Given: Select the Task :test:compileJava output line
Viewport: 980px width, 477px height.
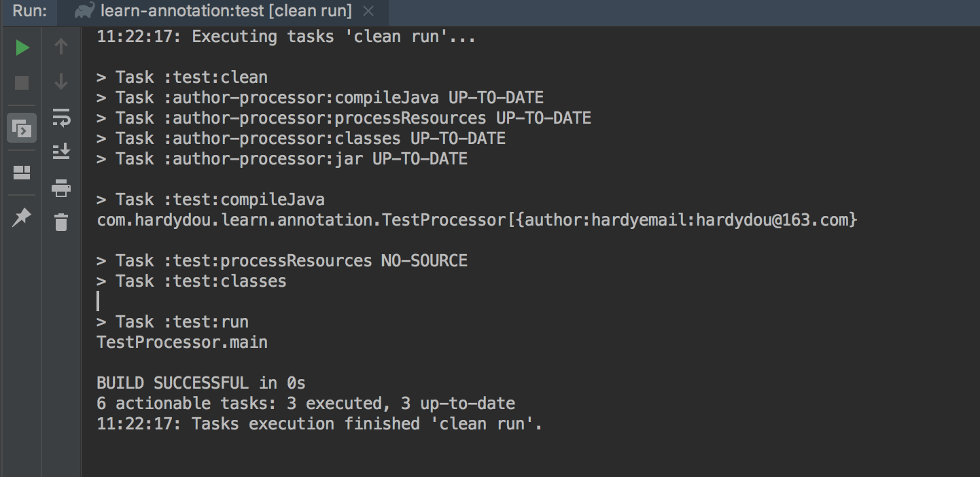Looking at the screenshot, I should point(211,199).
